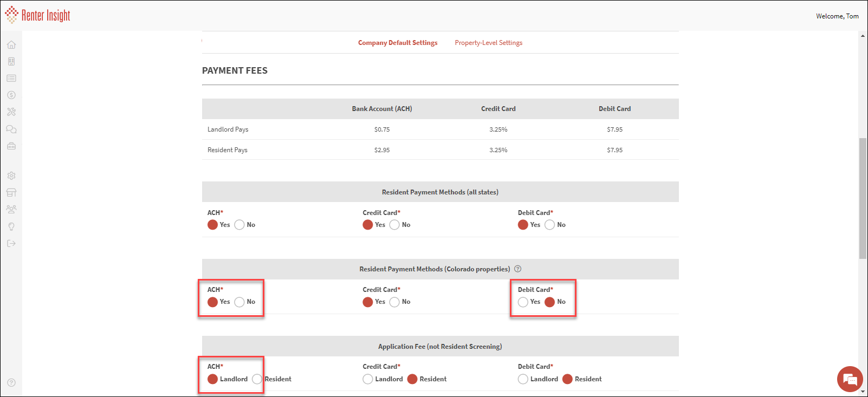Choose Resident for Application Fee Credit Card
Image resolution: width=868 pixels, height=397 pixels.
click(412, 379)
